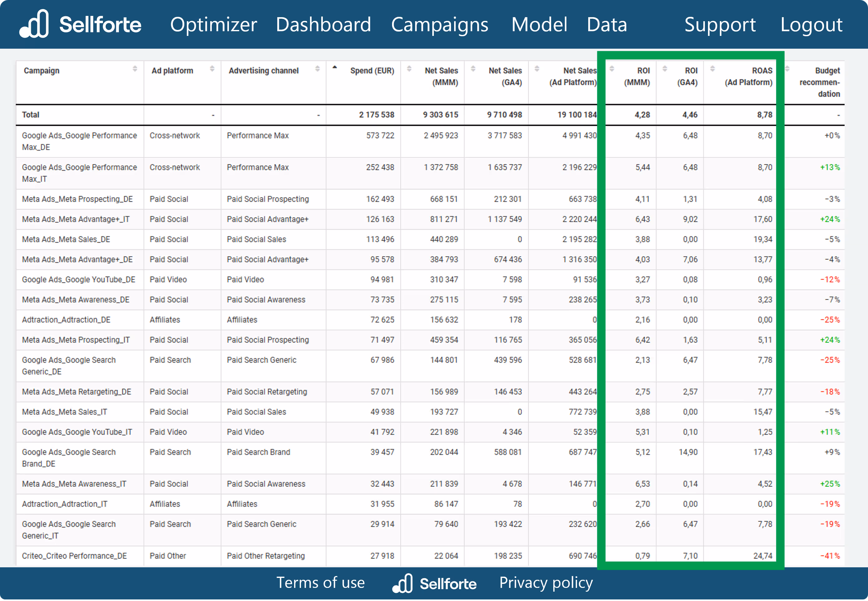The width and height of the screenshot is (868, 601).
Task: Click Meta Ads_Meta Sales_DE campaign name
Action: coord(66,240)
